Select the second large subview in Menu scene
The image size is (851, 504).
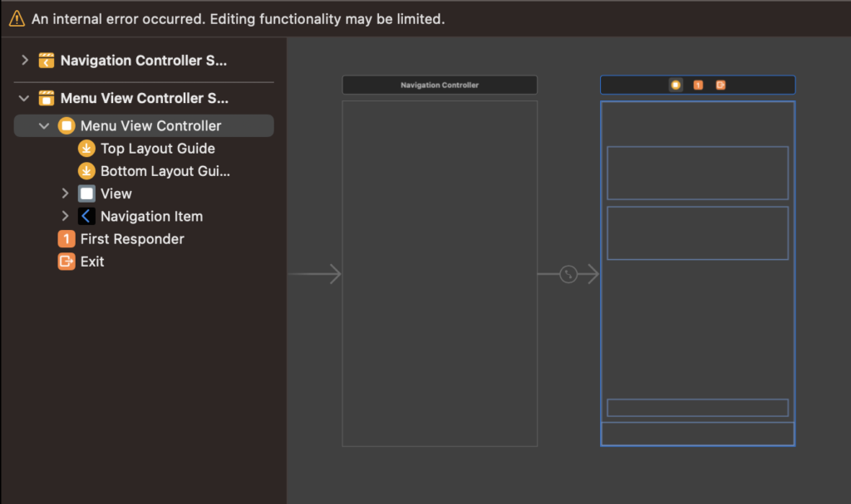697,233
